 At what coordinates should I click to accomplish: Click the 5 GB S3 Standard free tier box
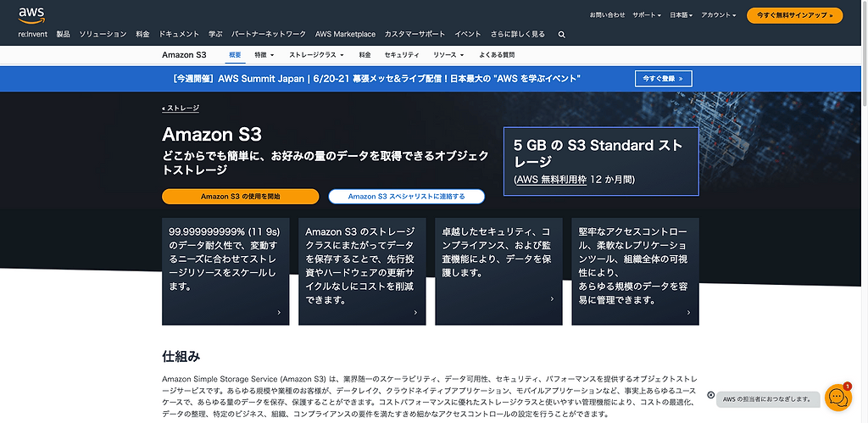point(601,162)
